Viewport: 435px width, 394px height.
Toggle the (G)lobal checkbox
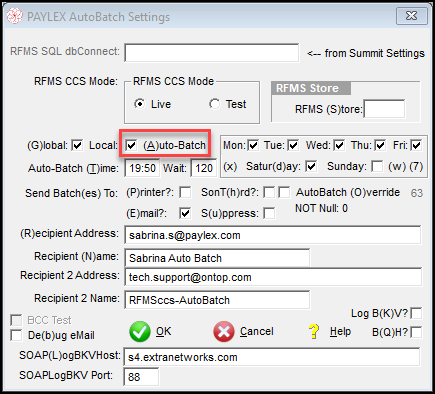[77, 145]
